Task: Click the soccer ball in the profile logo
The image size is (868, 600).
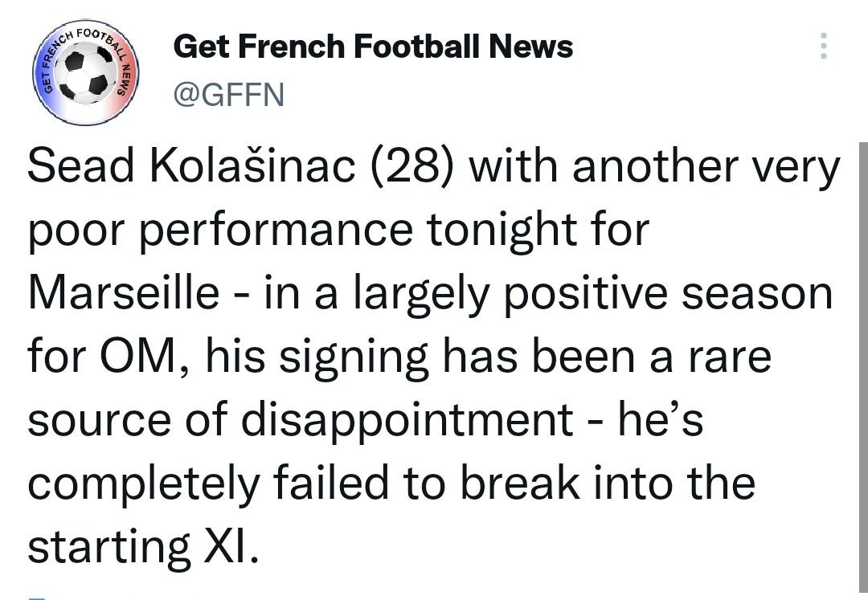Action: [x=85, y=73]
